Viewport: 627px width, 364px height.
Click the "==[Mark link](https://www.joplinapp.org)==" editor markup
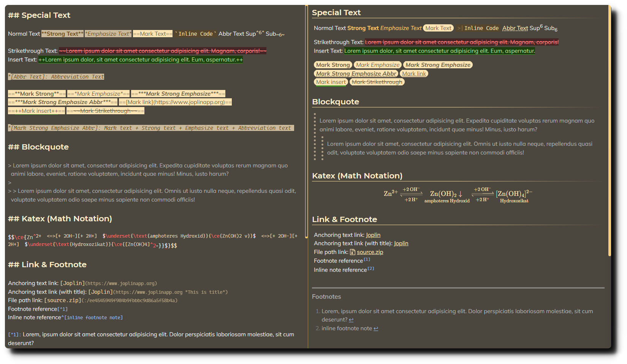click(x=175, y=102)
